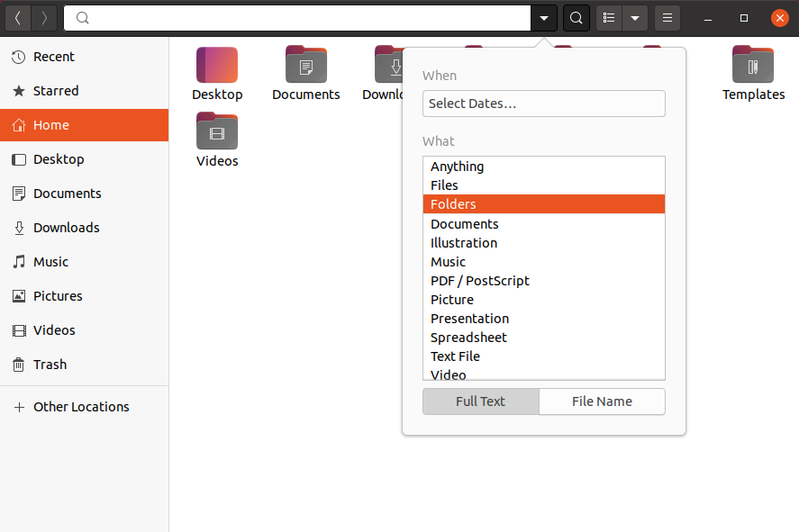Screen dimensions: 799x532
Task: Click Other Locations in the sidebar
Action: [x=81, y=406]
